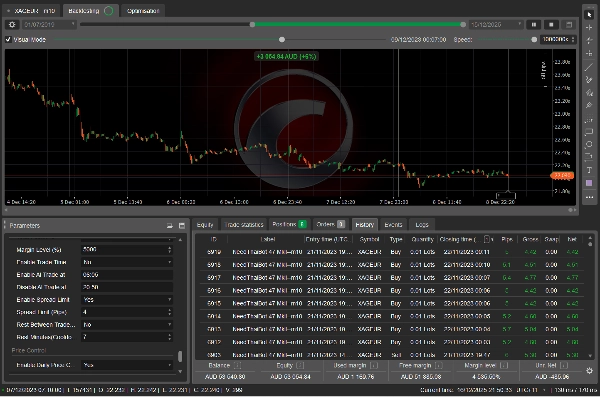
Task: Draw a trend line with line tool
Action: pos(589,67)
